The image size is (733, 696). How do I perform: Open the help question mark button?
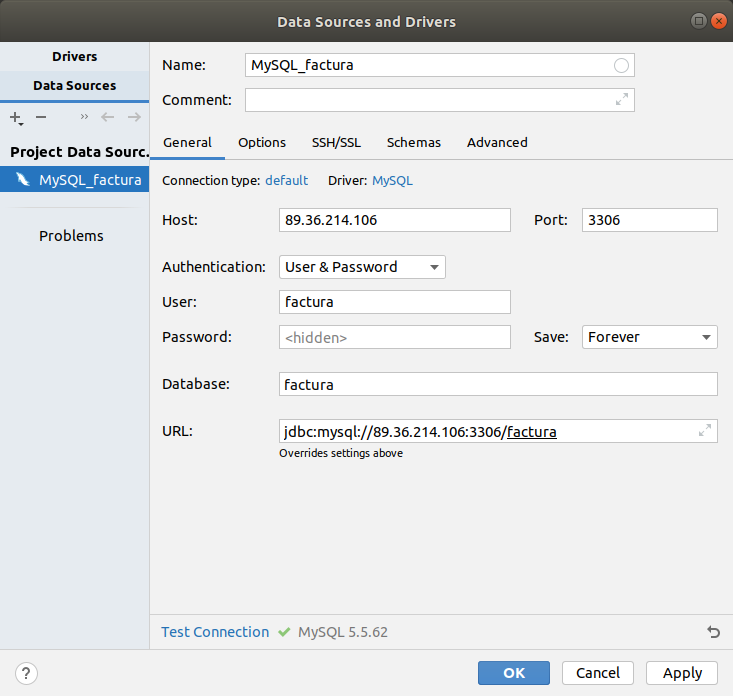click(x=27, y=673)
